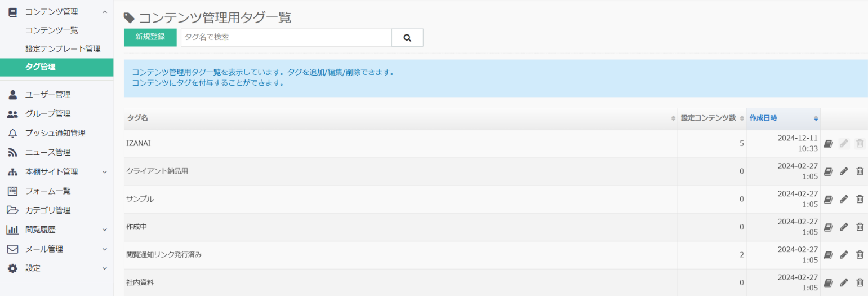Click the タグ名で検索 search field
Viewport: 868px width, 296px height.
286,37
